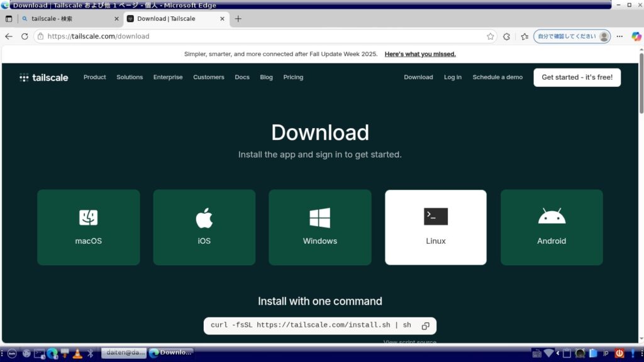Select the iOS platform tile
The width and height of the screenshot is (644, 362).
(x=204, y=227)
